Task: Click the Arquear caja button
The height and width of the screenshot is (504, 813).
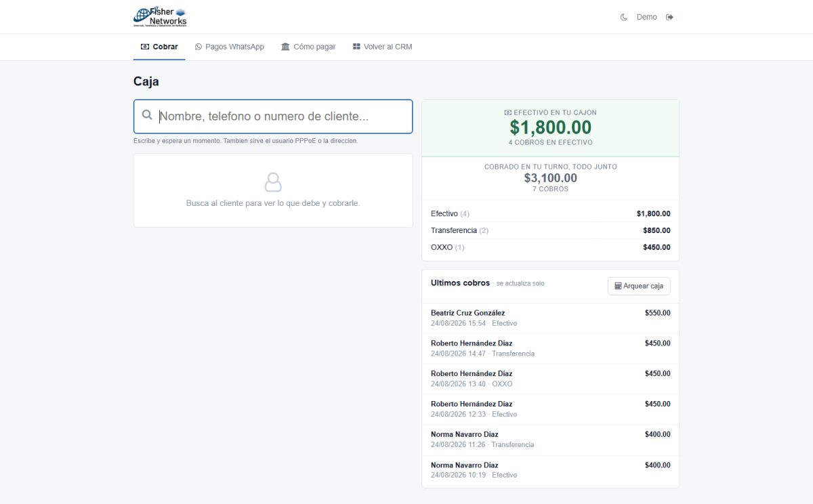Action: pyautogui.click(x=639, y=286)
